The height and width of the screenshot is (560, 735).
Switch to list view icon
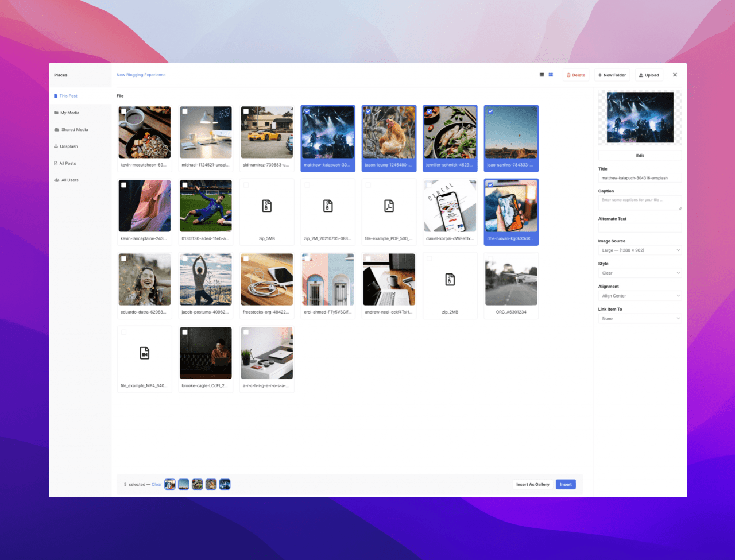tap(541, 75)
